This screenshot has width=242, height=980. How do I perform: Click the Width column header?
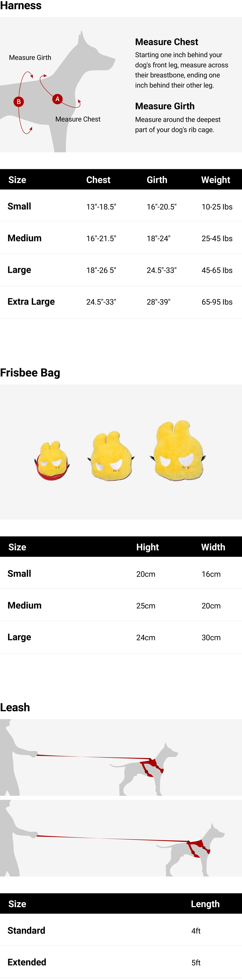pos(213,547)
